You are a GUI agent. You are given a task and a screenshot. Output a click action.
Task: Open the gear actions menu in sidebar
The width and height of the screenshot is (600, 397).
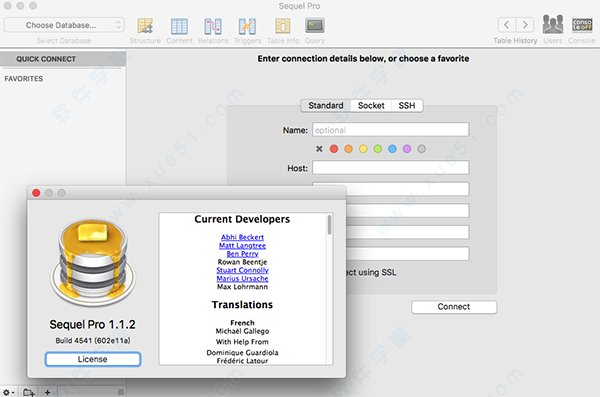(x=8, y=392)
